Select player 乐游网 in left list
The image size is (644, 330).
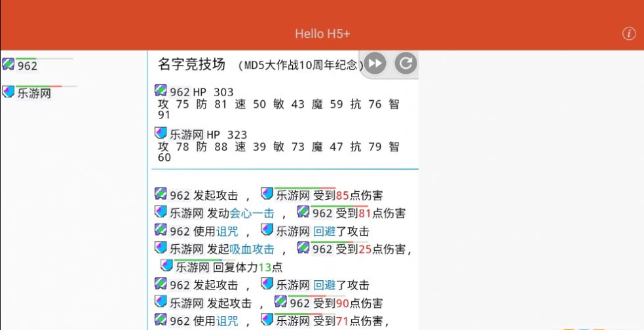pyautogui.click(x=34, y=94)
